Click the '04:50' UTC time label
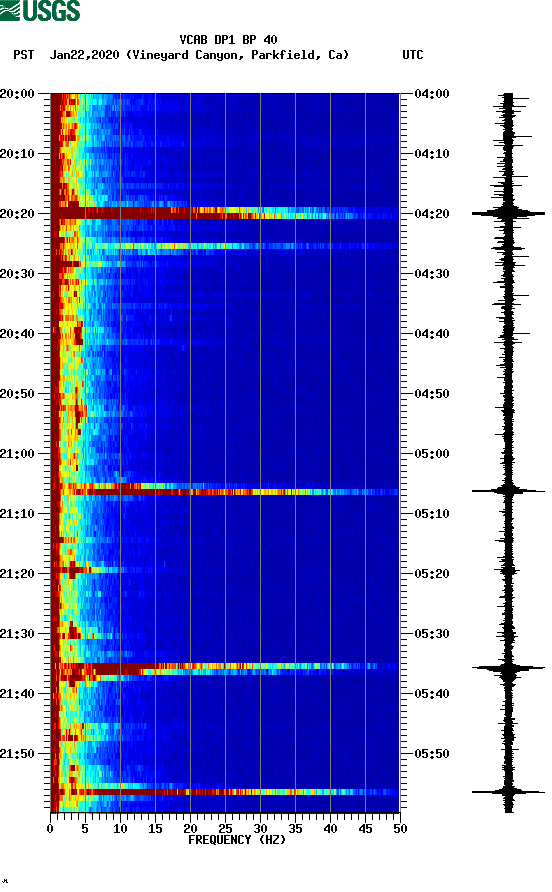 432,394
